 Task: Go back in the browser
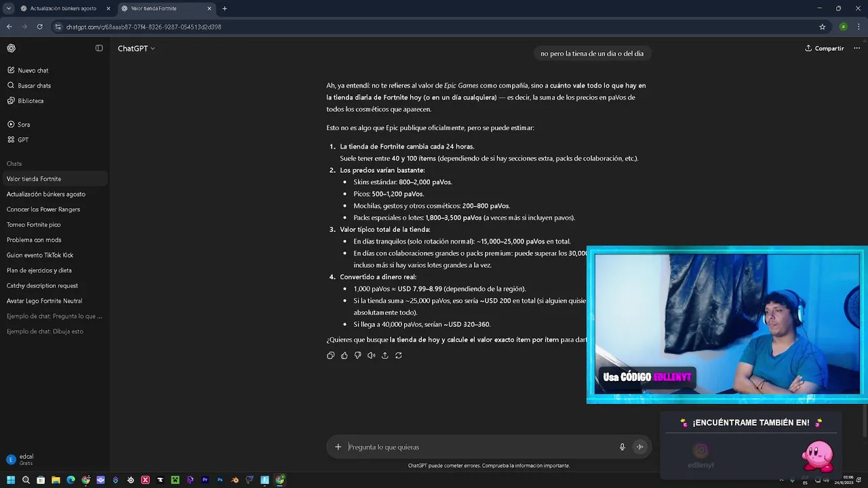click(x=9, y=26)
